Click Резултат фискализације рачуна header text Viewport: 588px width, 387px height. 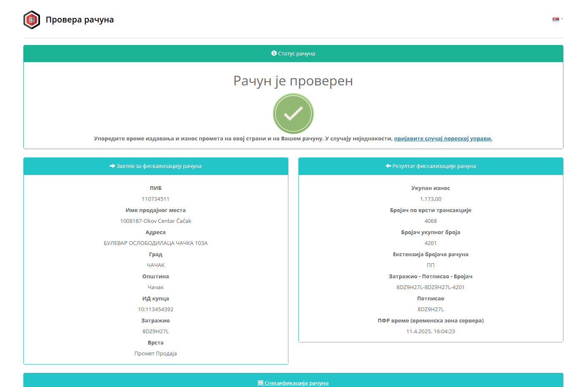click(x=434, y=166)
